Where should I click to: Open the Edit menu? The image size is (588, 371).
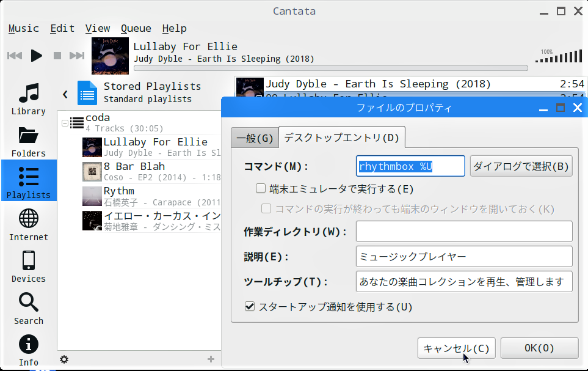pyautogui.click(x=62, y=29)
